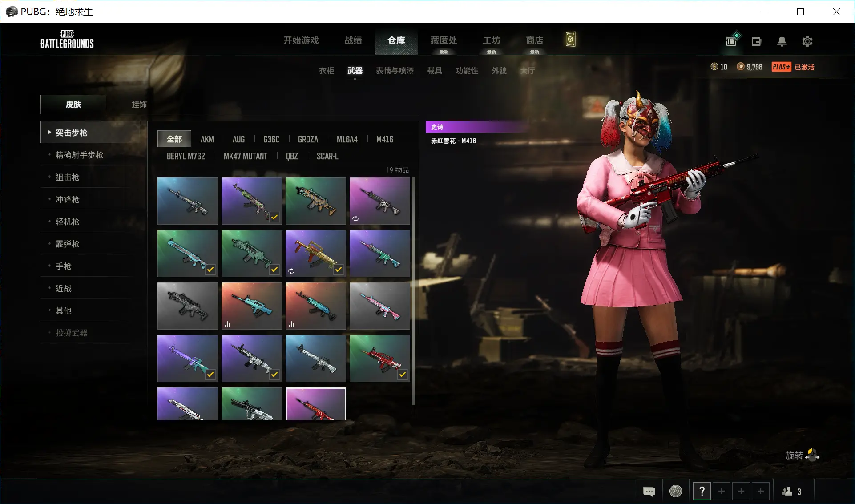Expand the 精确射手步枪 category
The width and height of the screenshot is (855, 504).
click(x=90, y=154)
